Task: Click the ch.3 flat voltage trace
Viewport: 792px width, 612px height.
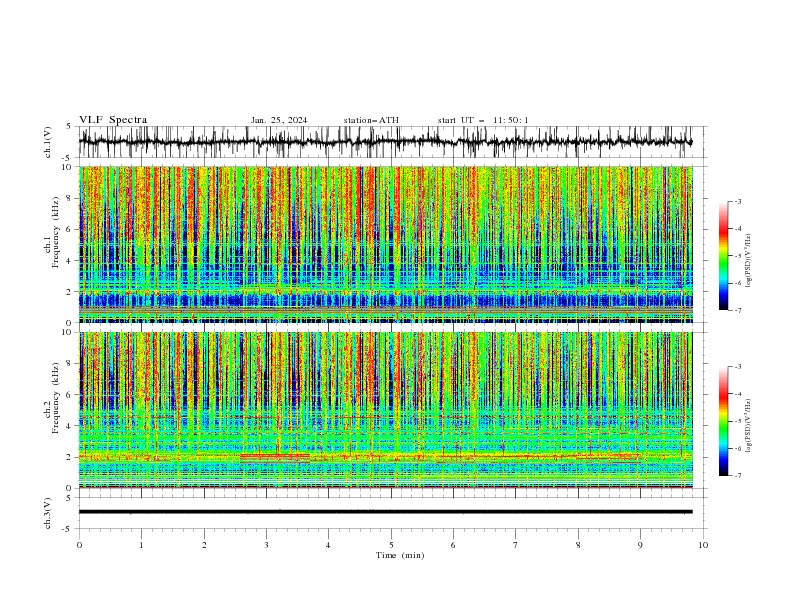Action: coord(385,512)
